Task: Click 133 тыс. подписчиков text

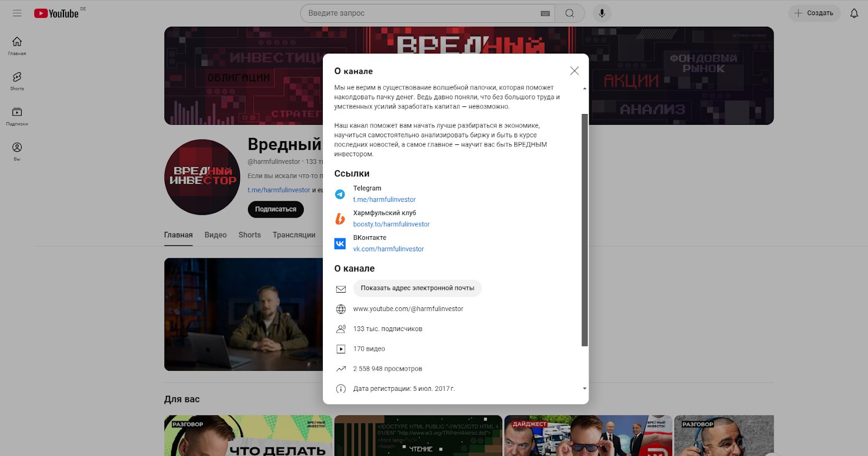Action: [x=387, y=329]
